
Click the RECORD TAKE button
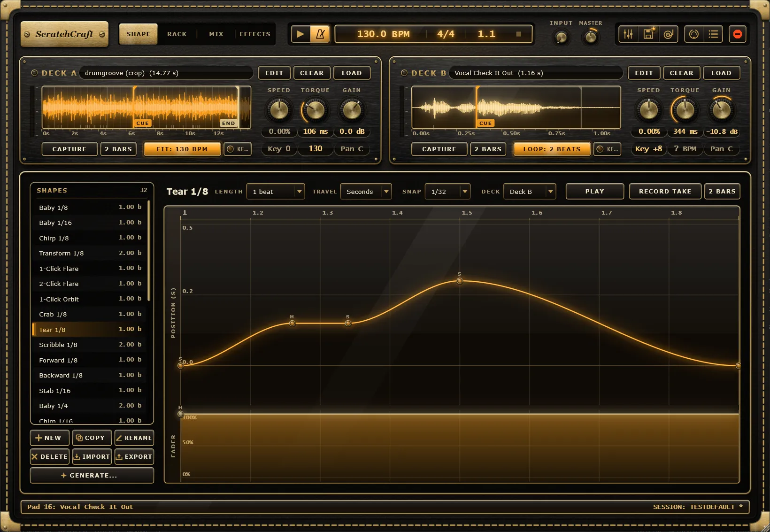tap(665, 192)
